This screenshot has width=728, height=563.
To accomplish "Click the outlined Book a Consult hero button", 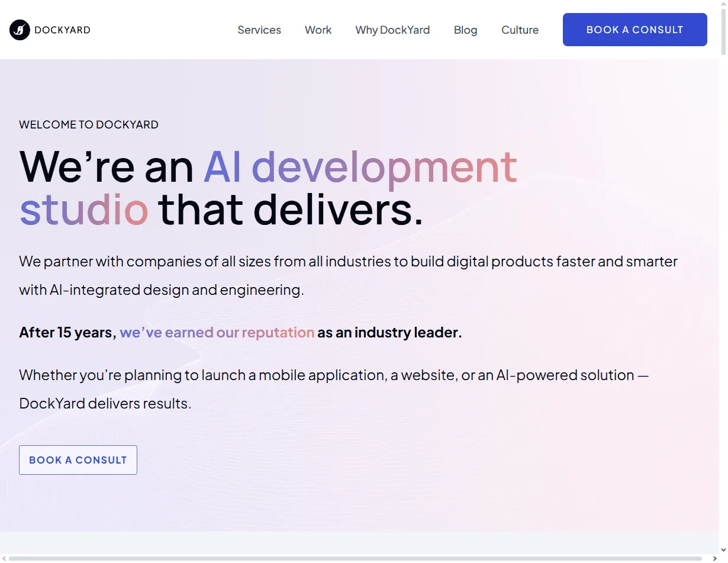I will pos(78,460).
